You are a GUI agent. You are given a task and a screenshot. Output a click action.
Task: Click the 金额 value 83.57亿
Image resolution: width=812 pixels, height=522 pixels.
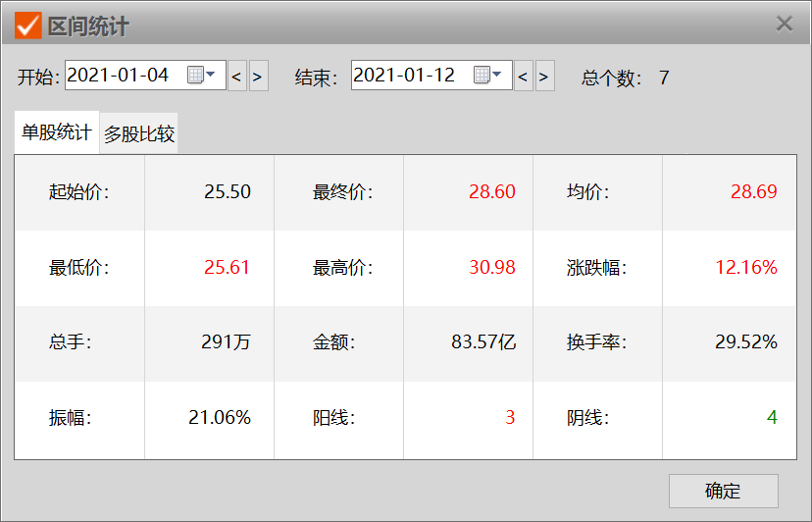(x=483, y=342)
